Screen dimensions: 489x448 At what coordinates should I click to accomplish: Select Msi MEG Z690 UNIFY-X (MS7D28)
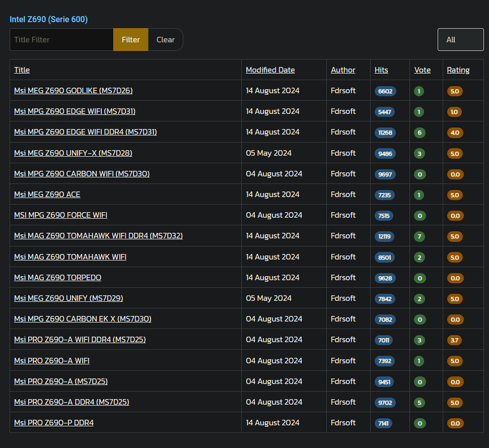[x=73, y=153]
